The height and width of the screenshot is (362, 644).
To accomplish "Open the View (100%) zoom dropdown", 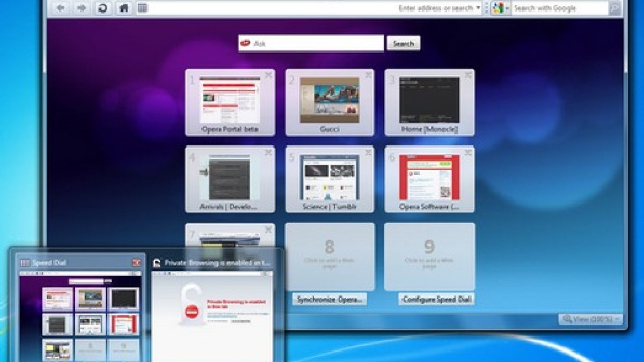I will pos(590,319).
